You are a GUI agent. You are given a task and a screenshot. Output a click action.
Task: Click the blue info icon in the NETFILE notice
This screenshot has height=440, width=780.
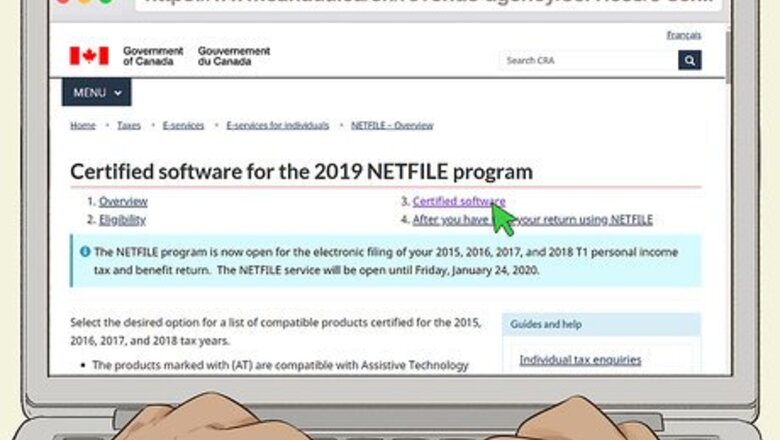tap(84, 252)
